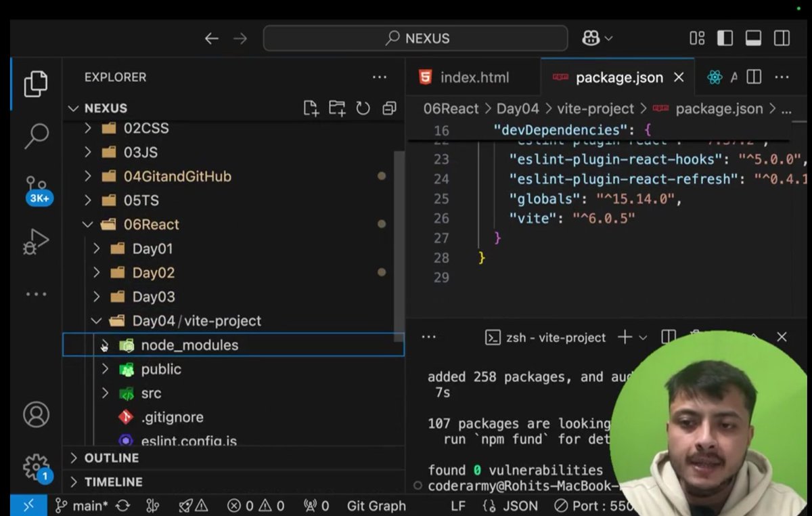Expand the public folder

click(105, 369)
